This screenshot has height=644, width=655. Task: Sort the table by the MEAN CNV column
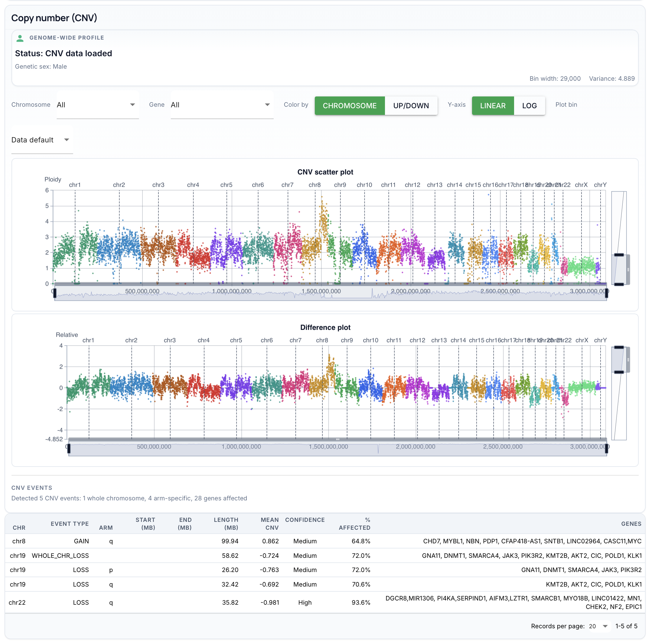[x=270, y=524]
